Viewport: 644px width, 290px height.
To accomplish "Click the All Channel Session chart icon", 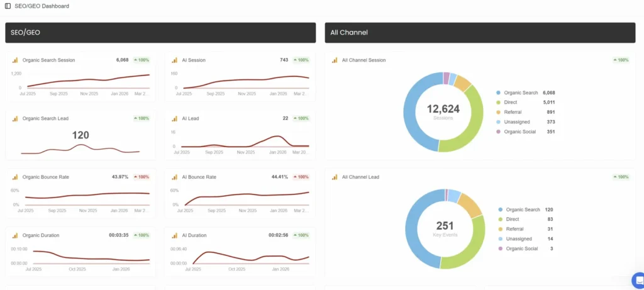I will pyautogui.click(x=335, y=60).
